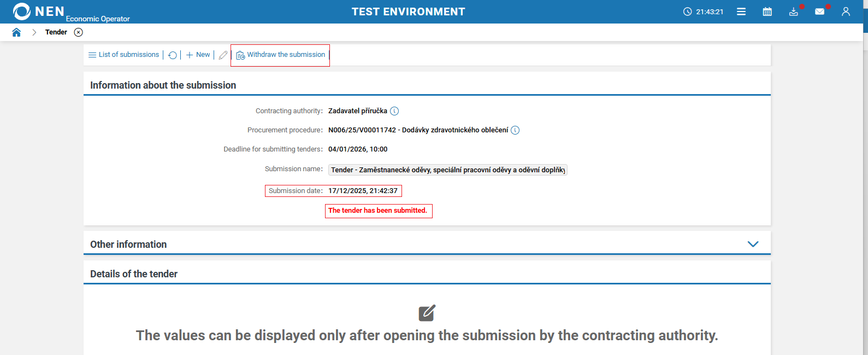Go home using the breadcrumb house icon

coord(16,32)
